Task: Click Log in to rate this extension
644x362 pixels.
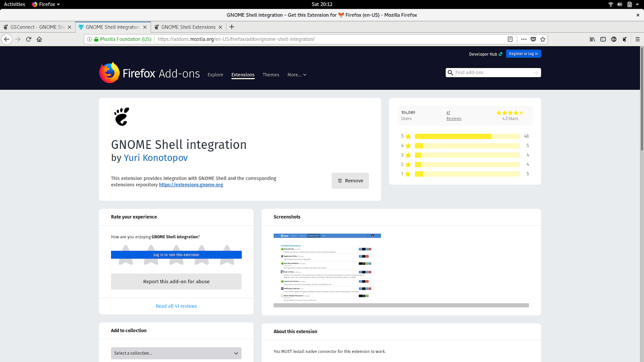Action: (176, 255)
